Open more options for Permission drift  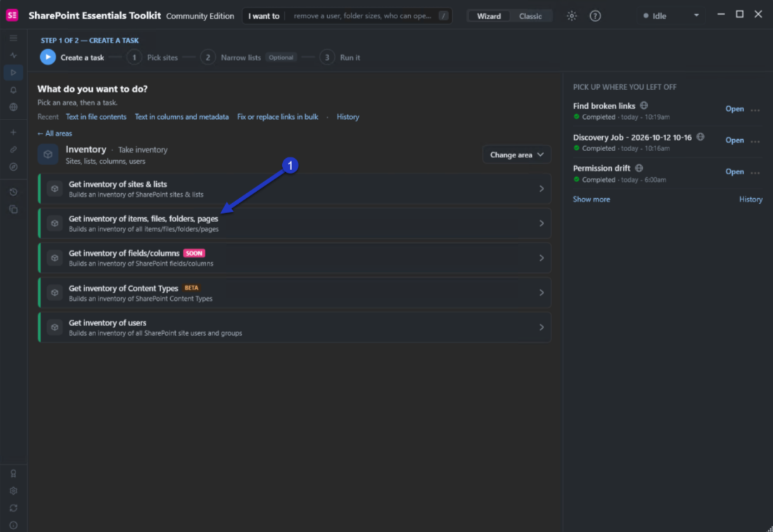coord(755,172)
